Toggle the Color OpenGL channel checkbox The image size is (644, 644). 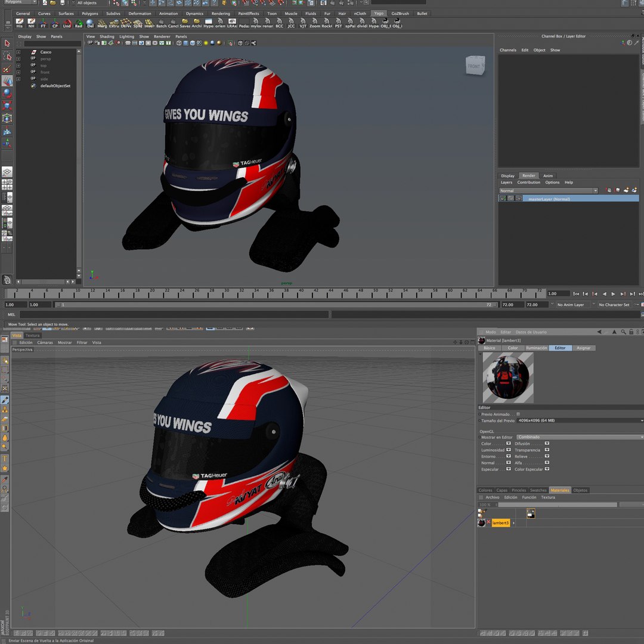pyautogui.click(x=509, y=444)
